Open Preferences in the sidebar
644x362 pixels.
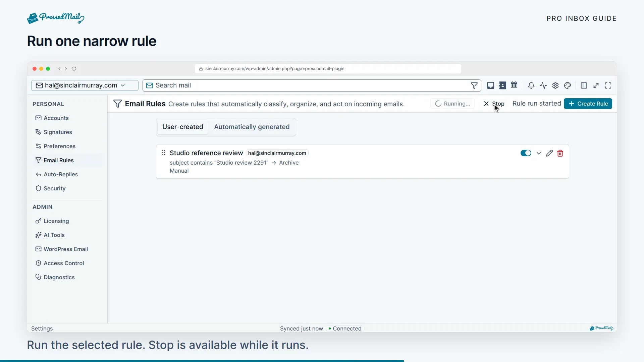tap(67, 146)
